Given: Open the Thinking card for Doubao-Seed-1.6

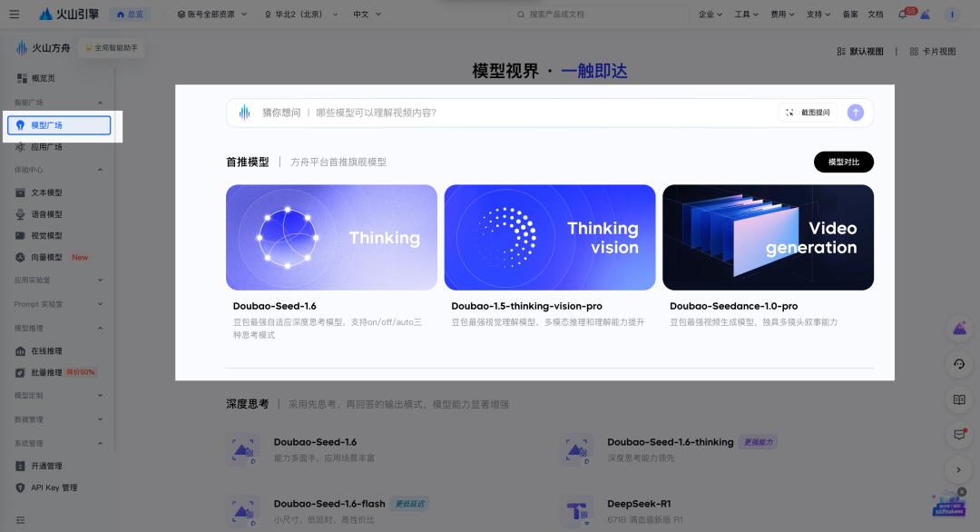Looking at the screenshot, I should pos(331,237).
